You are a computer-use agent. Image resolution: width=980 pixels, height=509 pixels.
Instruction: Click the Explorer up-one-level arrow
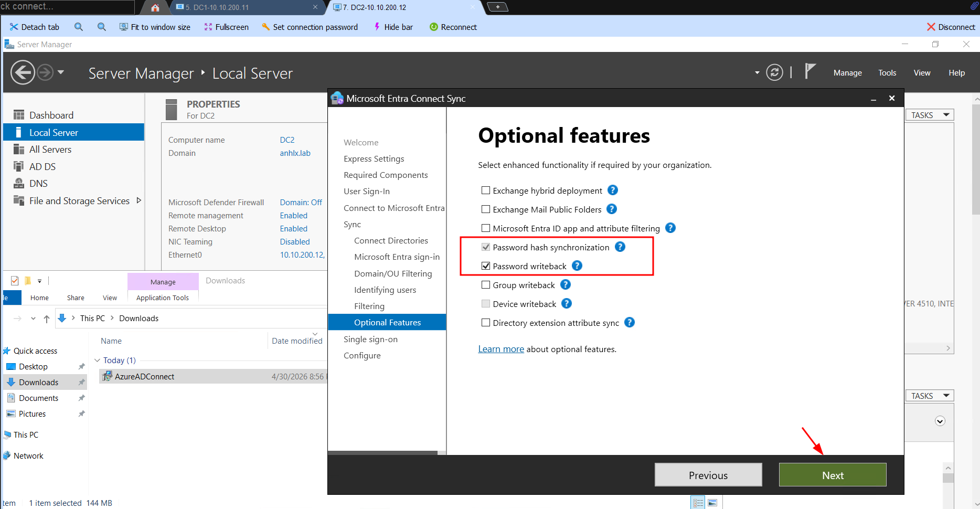coord(47,319)
